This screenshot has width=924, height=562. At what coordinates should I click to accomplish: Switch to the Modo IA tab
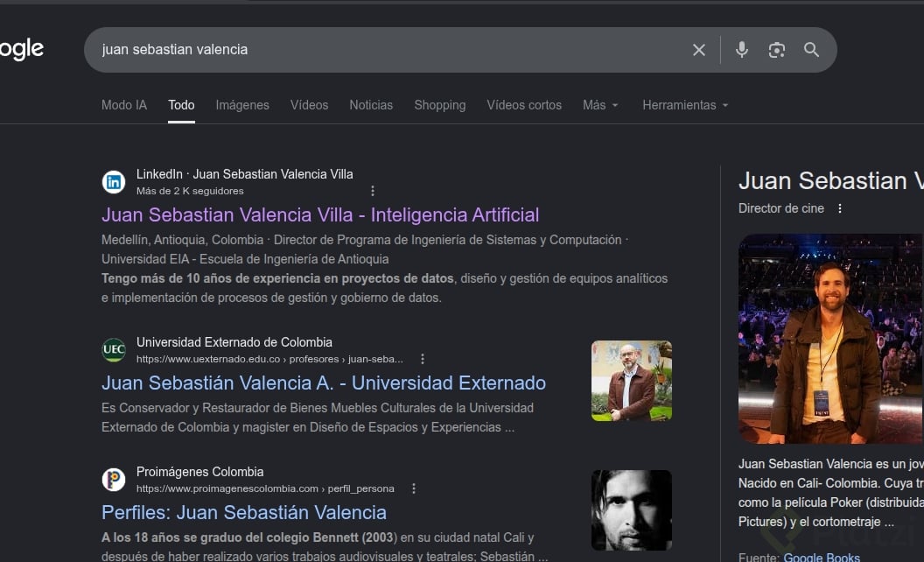pyautogui.click(x=123, y=105)
